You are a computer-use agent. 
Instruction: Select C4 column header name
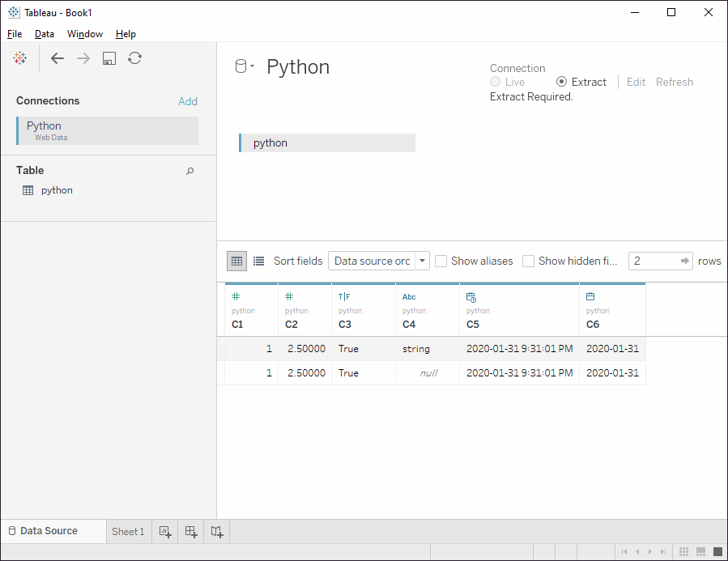click(x=409, y=325)
